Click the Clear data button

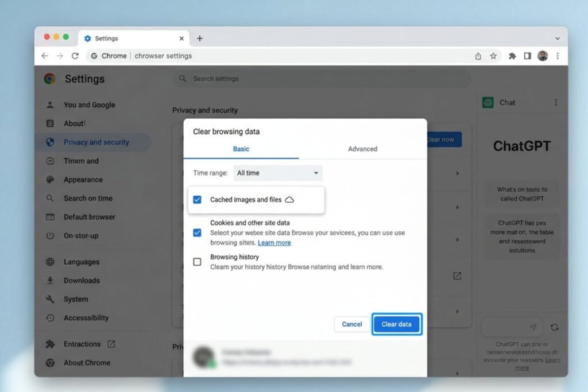point(397,324)
